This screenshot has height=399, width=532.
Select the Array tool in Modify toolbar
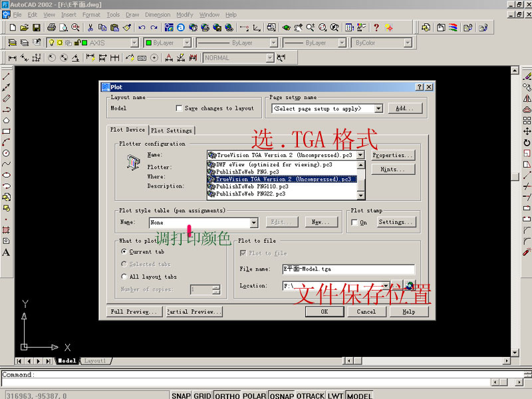click(527, 120)
